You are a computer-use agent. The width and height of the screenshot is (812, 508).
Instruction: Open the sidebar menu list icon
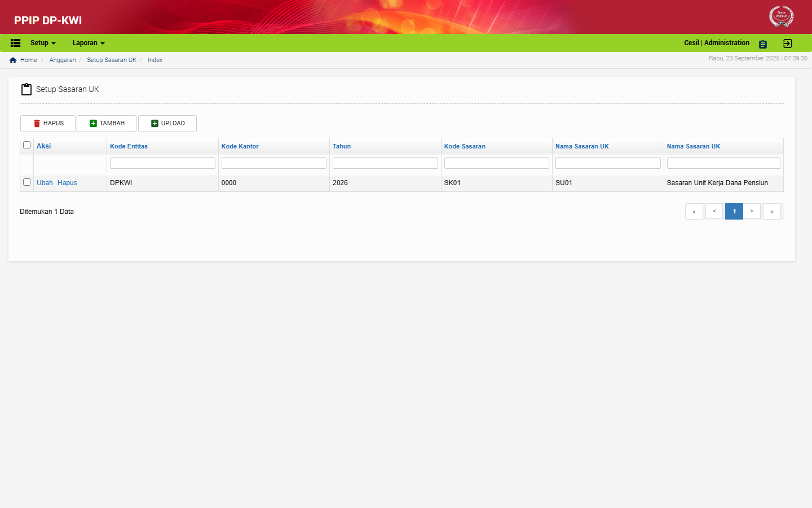15,43
